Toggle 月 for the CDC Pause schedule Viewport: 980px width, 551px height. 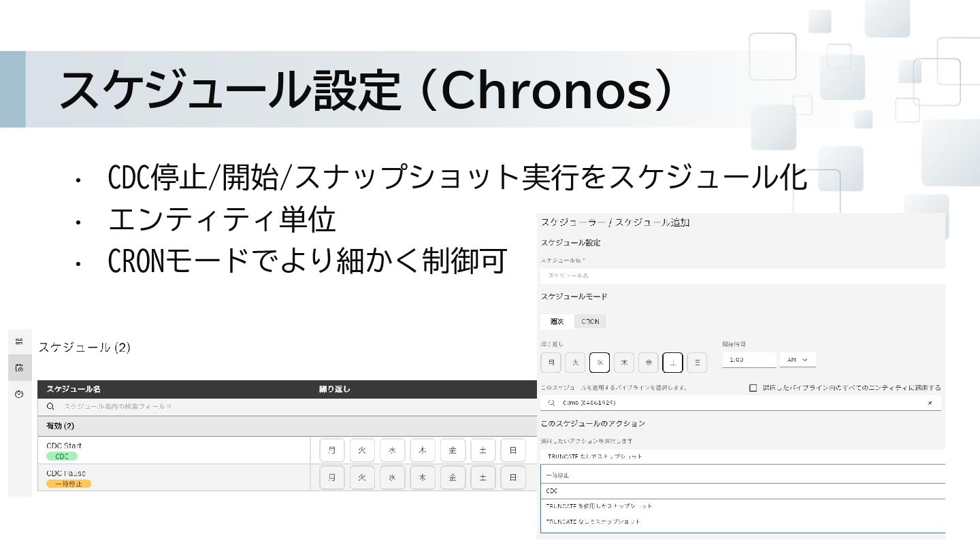(x=332, y=478)
